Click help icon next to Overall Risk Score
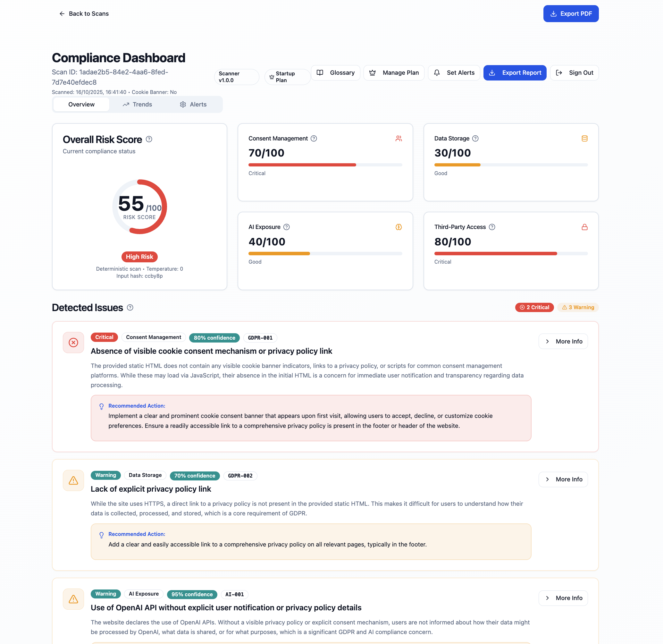This screenshot has height=644, width=663. pyautogui.click(x=149, y=139)
